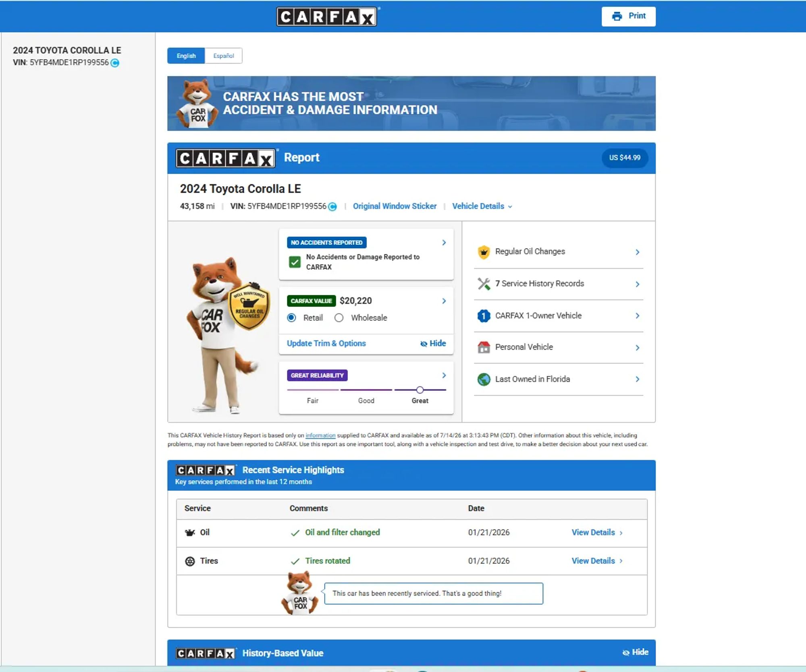Expand the Regular Oil Changes row chevron

pyautogui.click(x=638, y=252)
